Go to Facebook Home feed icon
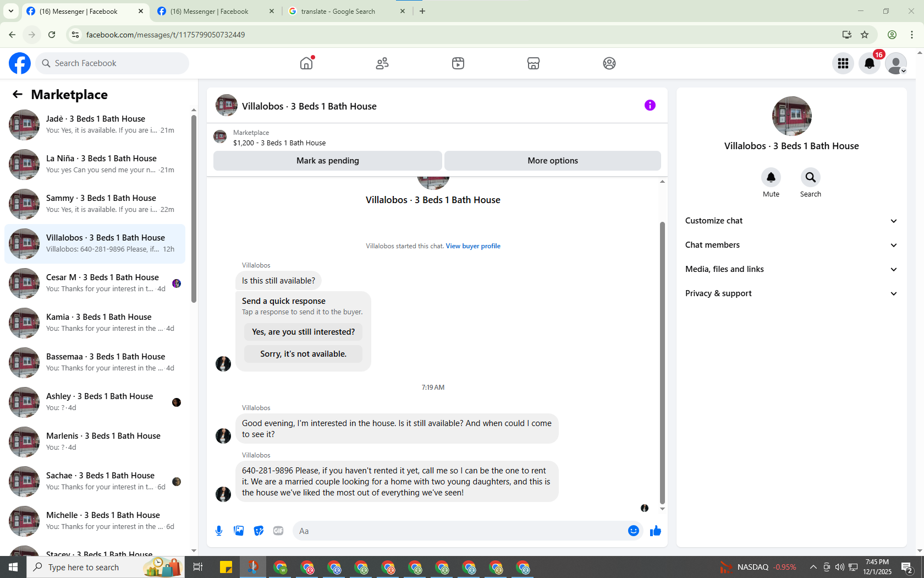The width and height of the screenshot is (924, 578). [x=306, y=63]
